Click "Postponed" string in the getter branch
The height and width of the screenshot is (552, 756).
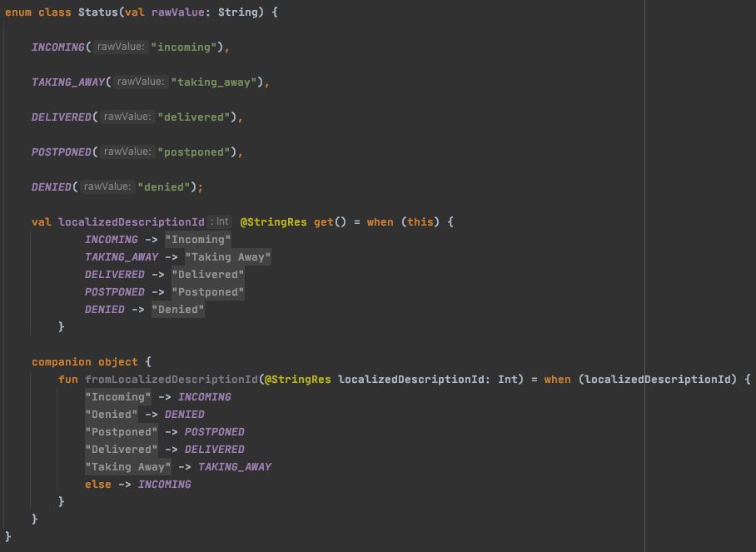(208, 292)
